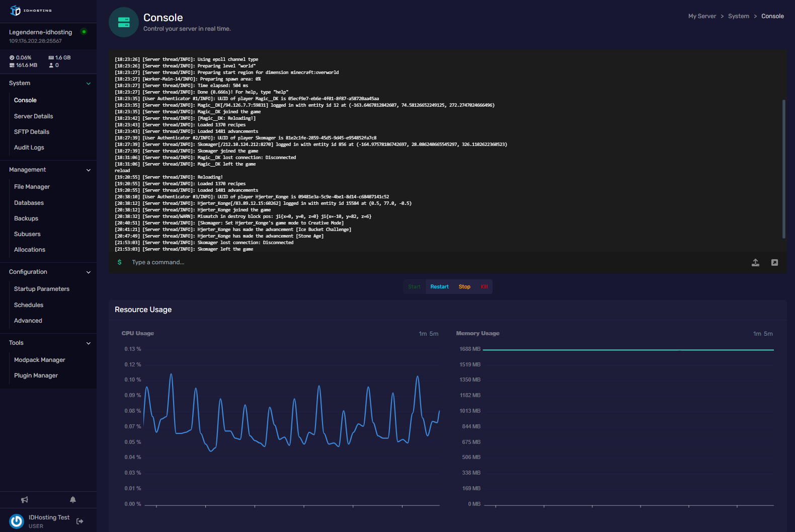The width and height of the screenshot is (795, 532).
Task: Open Plugin Manager in Tools
Action: pos(36,375)
